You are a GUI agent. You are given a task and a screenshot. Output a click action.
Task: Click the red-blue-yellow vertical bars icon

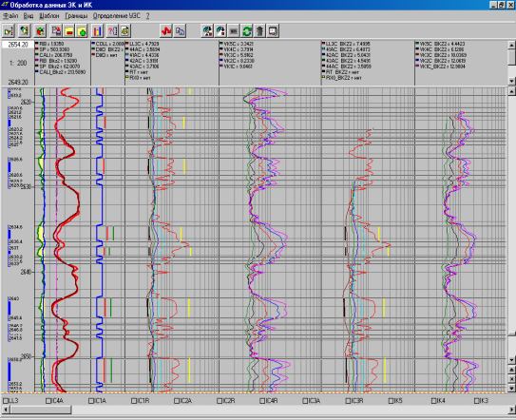pos(97,31)
